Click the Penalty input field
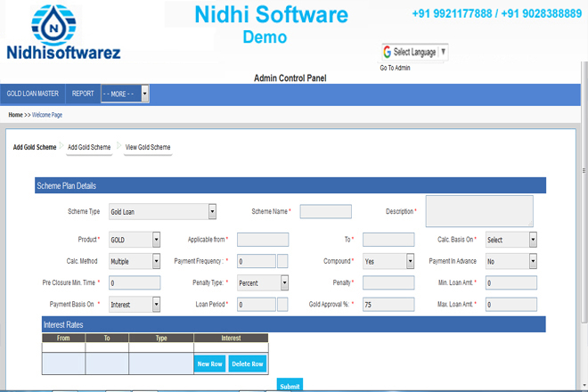588x392 pixels. tap(388, 282)
